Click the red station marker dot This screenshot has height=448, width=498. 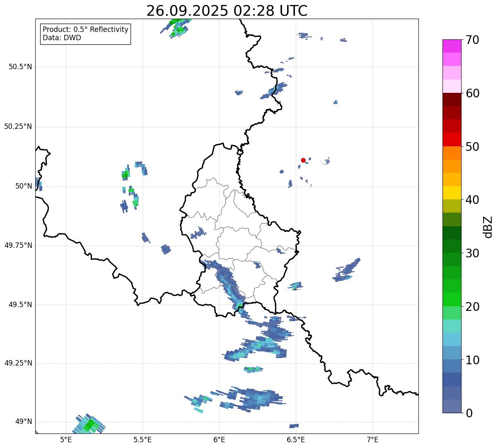(x=303, y=160)
